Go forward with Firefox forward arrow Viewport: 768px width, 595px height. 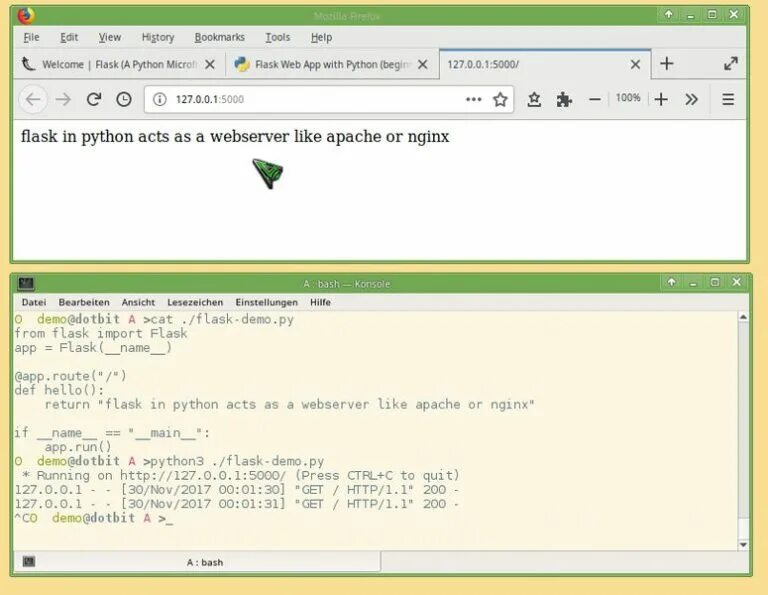[x=63, y=99]
